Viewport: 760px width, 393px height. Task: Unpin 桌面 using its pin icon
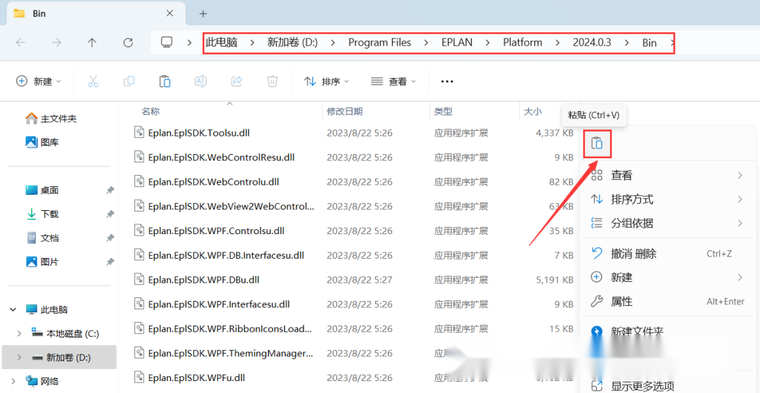coord(110,190)
